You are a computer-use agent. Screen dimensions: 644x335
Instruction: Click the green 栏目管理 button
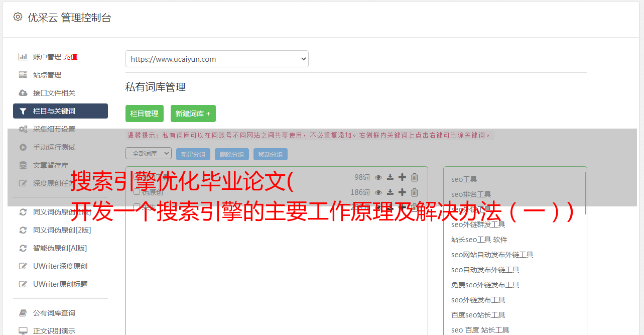coord(145,114)
